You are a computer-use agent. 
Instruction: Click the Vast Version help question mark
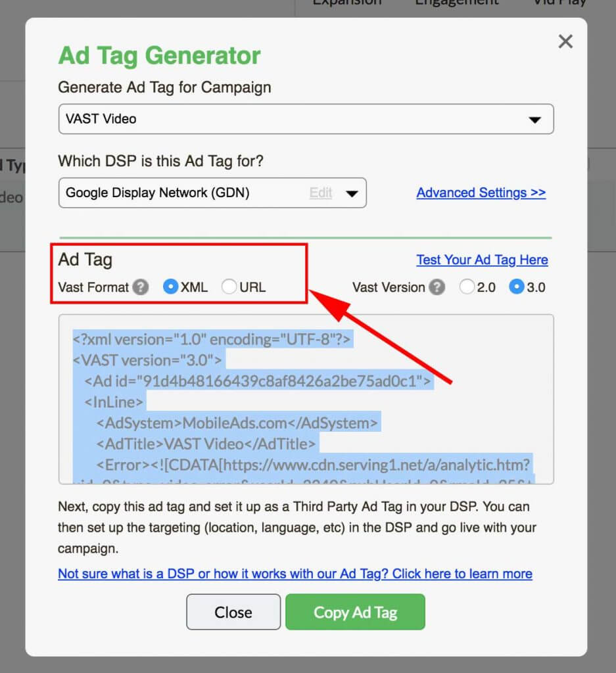437,287
